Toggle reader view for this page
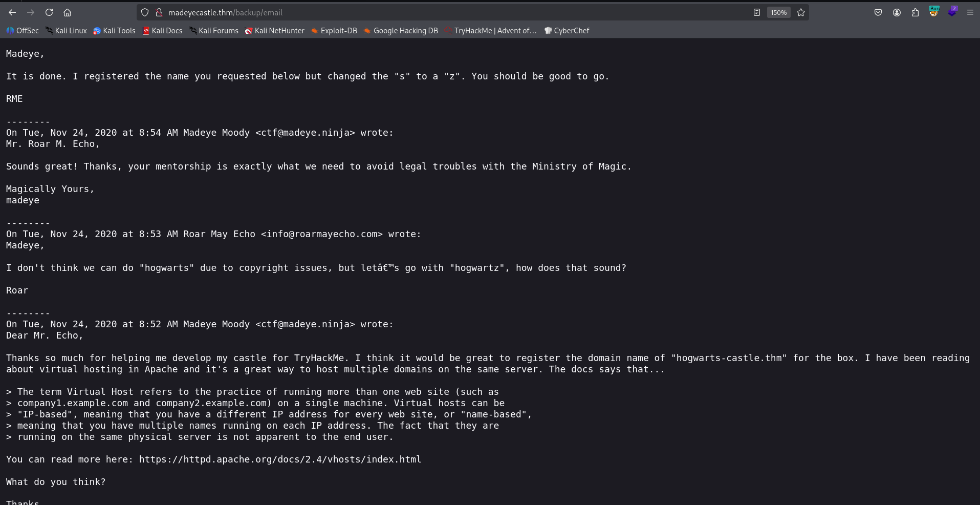The width and height of the screenshot is (980, 505). 756,12
